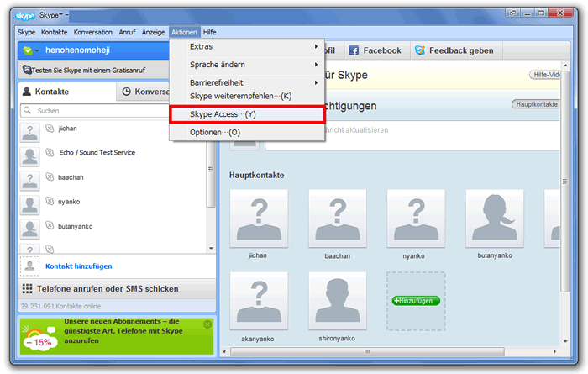The image size is (588, 374).
Task: Click the Skype logo in title bar
Action: click(25, 16)
